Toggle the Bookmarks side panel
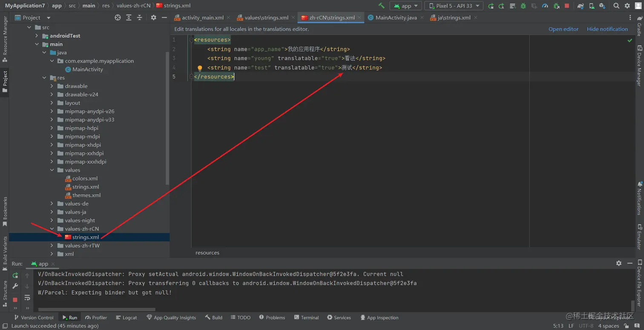 coord(5,211)
